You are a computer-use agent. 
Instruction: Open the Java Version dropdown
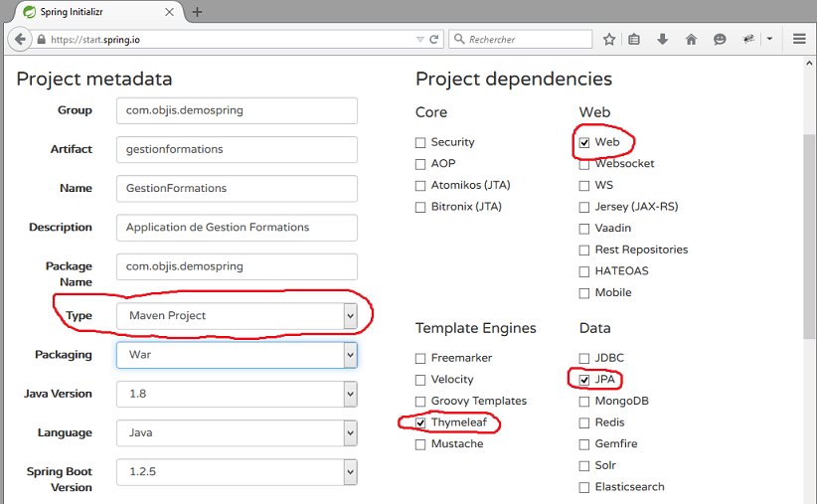(238, 394)
